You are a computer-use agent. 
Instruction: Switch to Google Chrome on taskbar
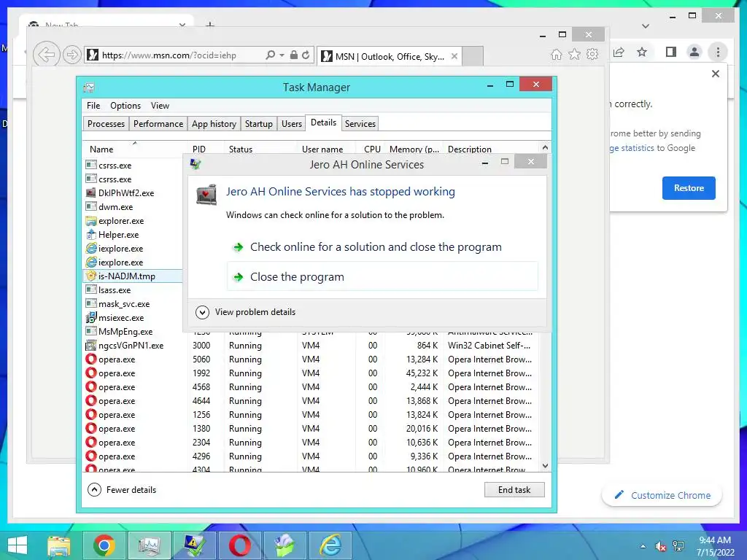pos(104,545)
